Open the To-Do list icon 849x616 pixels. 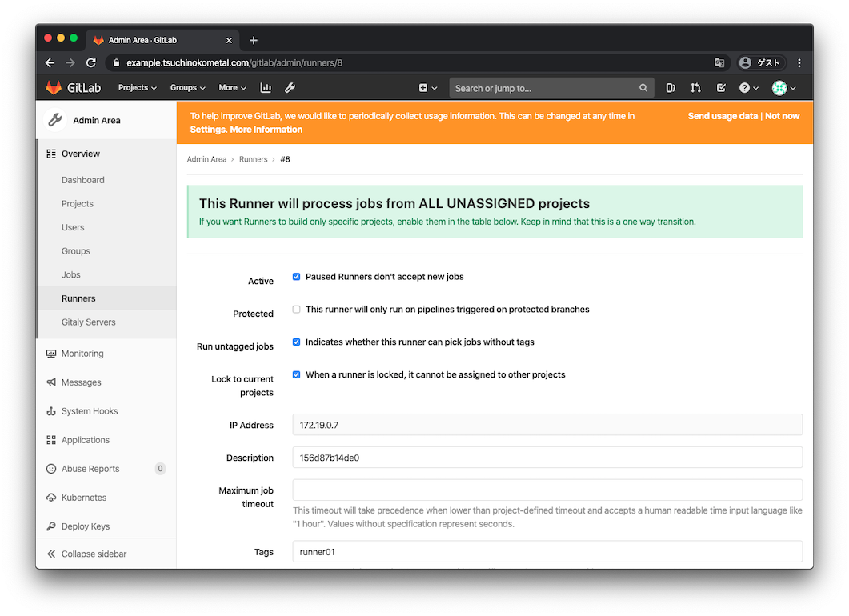click(x=721, y=88)
